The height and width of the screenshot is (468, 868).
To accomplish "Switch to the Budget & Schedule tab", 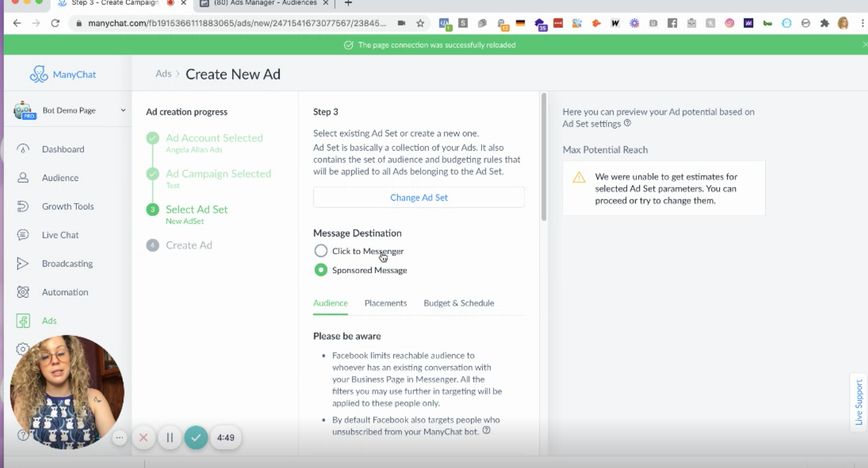I will (x=459, y=303).
